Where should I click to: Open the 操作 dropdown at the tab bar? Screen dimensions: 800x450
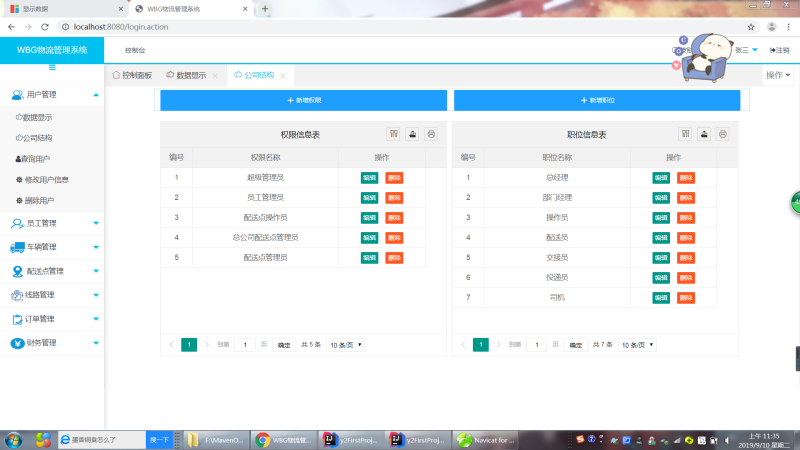(779, 75)
